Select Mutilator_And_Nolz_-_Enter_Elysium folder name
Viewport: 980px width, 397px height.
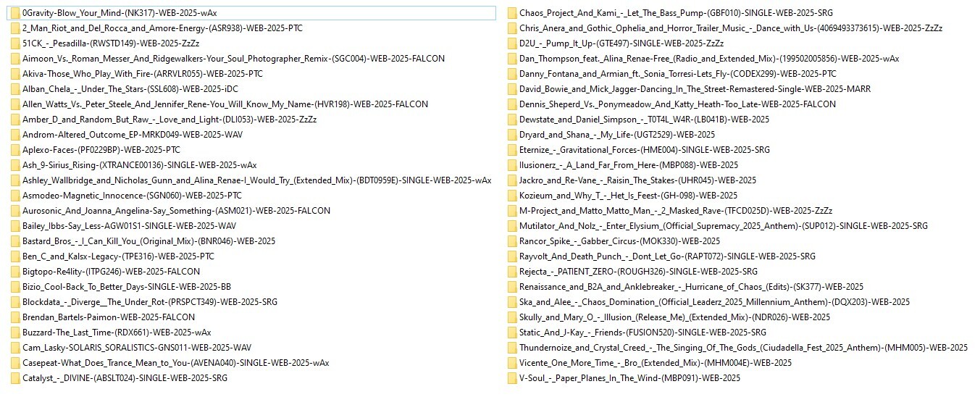tap(723, 226)
